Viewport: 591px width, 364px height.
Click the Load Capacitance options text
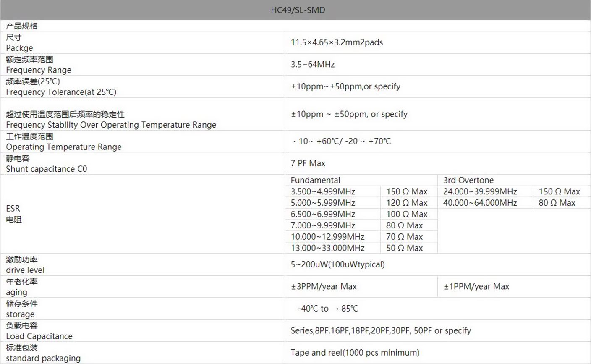[x=381, y=331]
